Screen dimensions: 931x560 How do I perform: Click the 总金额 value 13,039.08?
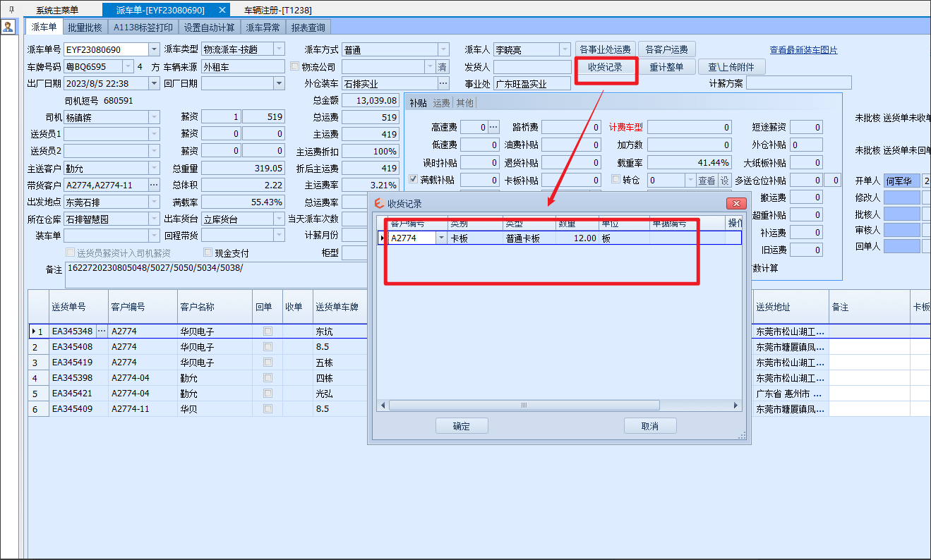(371, 100)
